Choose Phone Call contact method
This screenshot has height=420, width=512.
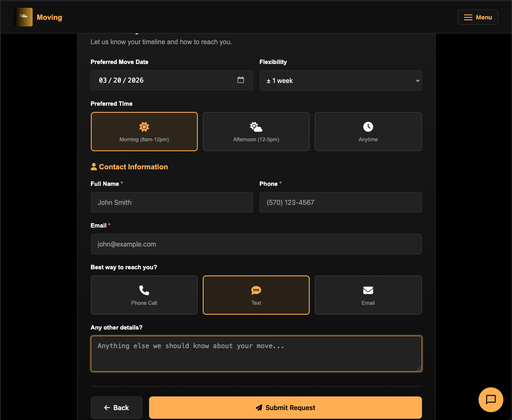[144, 295]
